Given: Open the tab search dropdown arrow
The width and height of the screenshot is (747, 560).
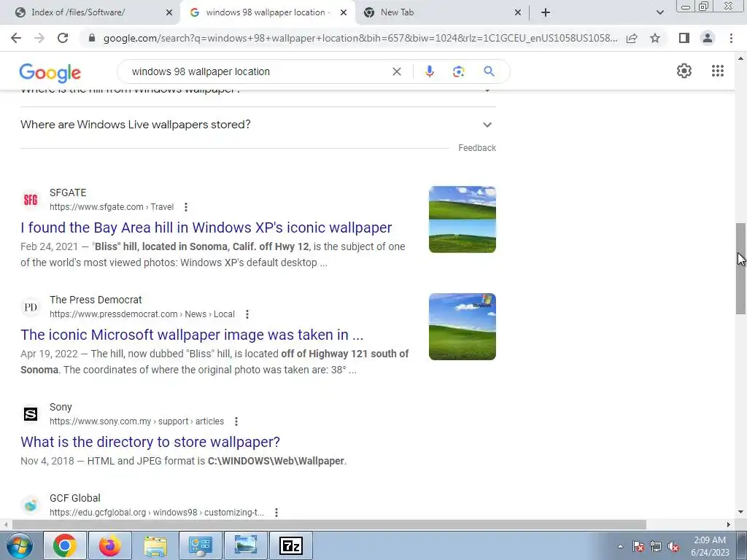Looking at the screenshot, I should tap(659, 12).
